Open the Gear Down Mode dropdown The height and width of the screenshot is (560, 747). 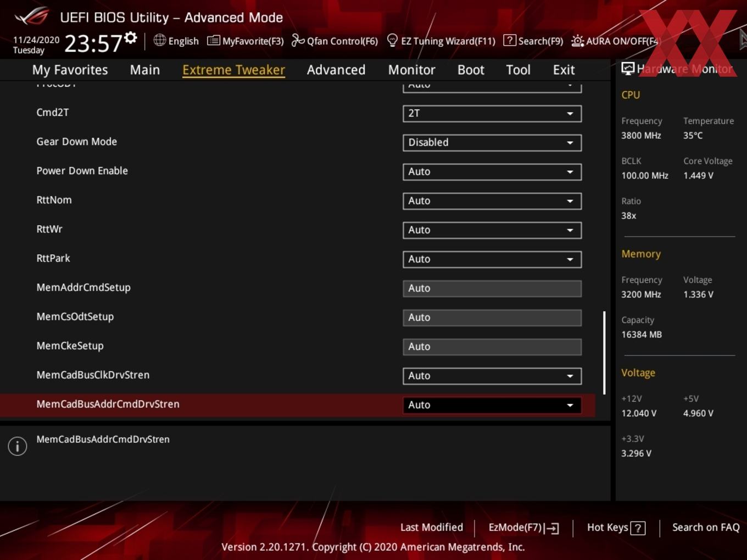[492, 142]
